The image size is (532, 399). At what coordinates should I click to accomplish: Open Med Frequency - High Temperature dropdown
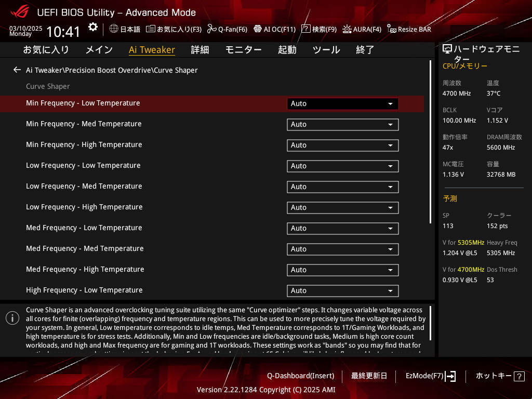pos(343,270)
